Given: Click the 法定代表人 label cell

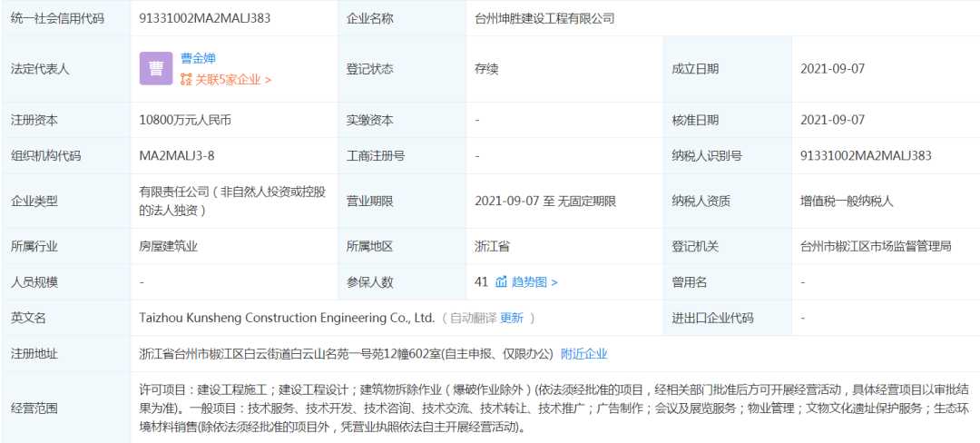Looking at the screenshot, I should pyautogui.click(x=66, y=69).
